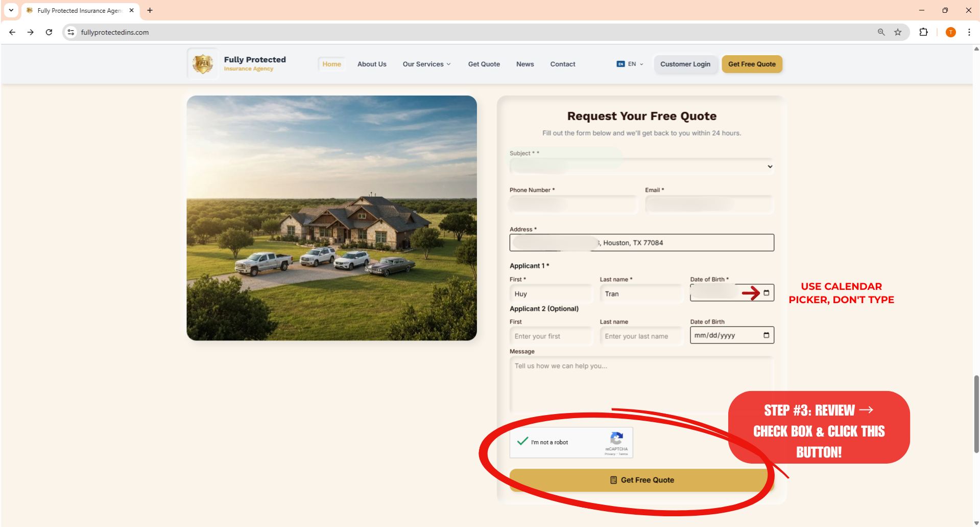Viewport: 980px width, 527px height.
Task: Open Chrome profile avatar T
Action: point(950,32)
